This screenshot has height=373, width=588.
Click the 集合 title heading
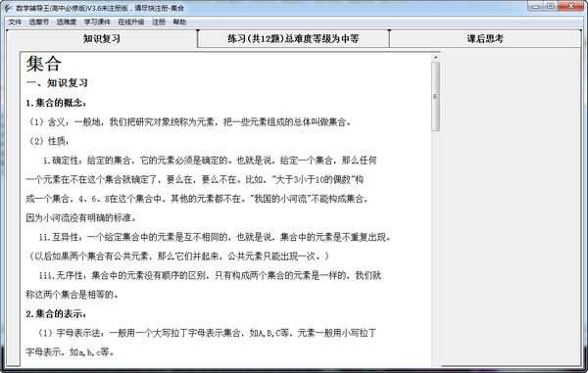(43, 64)
